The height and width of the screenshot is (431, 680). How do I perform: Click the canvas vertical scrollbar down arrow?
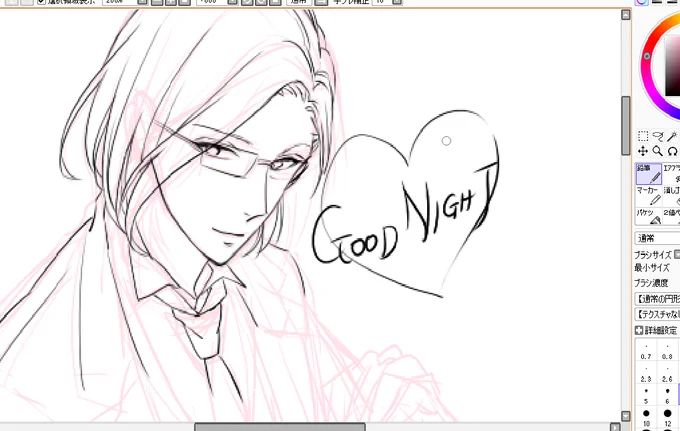click(x=625, y=416)
